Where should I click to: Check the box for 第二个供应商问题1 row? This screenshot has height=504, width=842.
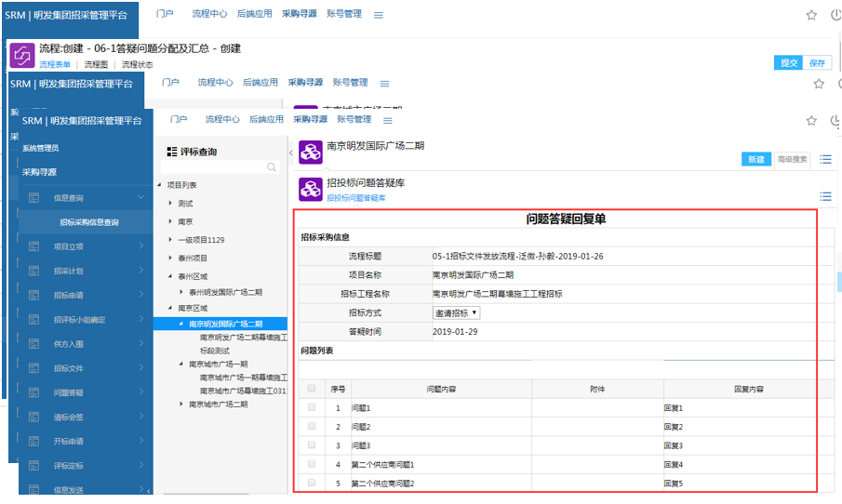click(x=312, y=464)
